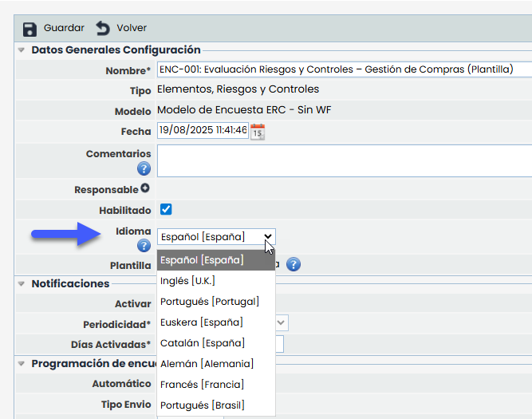Select Euskera [España] in the list
532x419 pixels.
point(201,322)
